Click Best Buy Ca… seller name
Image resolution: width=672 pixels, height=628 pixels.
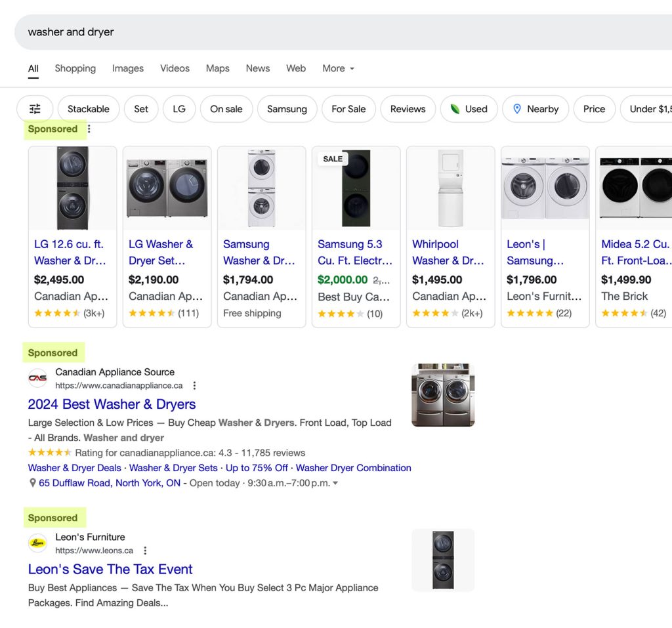pos(354,297)
